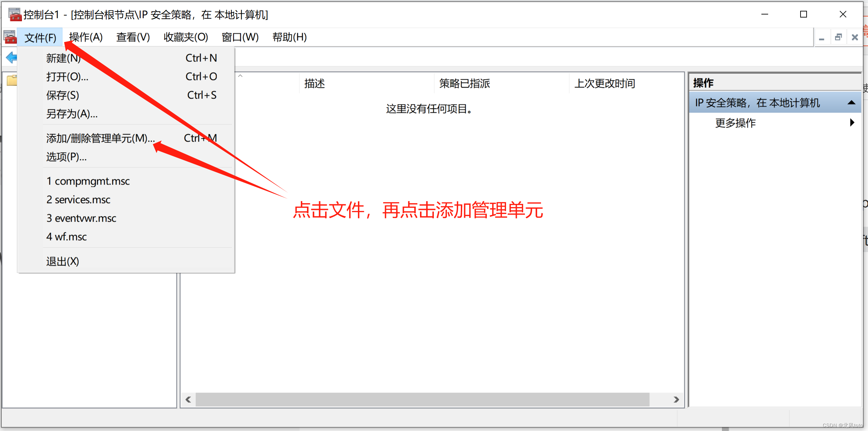Choose 退出(X) to exit console
Viewport: 868px width, 431px height.
(62, 261)
